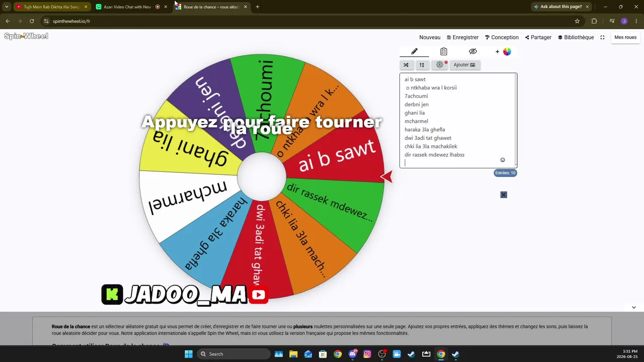The image size is (644, 362).
Task: Open Chrome three-dot menu
Action: coord(636,21)
